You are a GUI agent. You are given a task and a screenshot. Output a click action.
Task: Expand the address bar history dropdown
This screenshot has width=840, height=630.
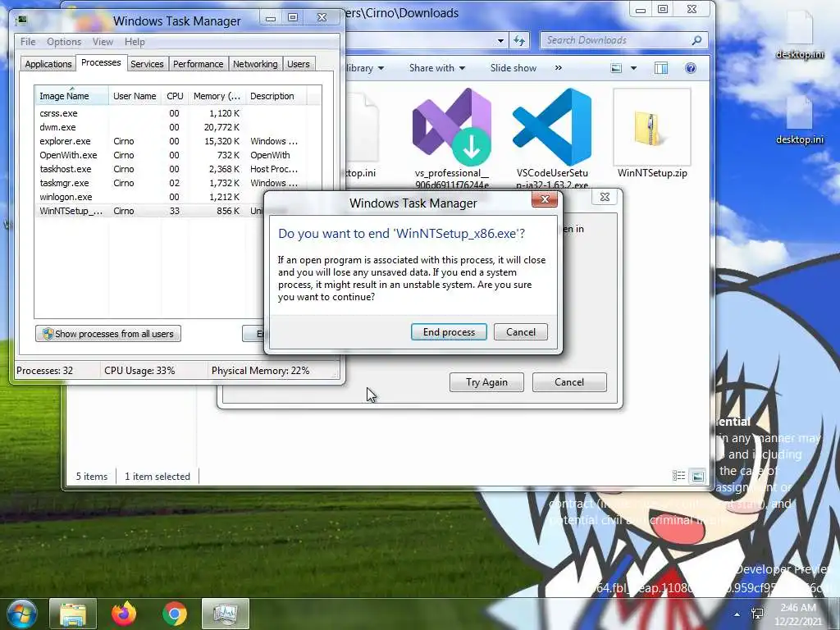[500, 40]
